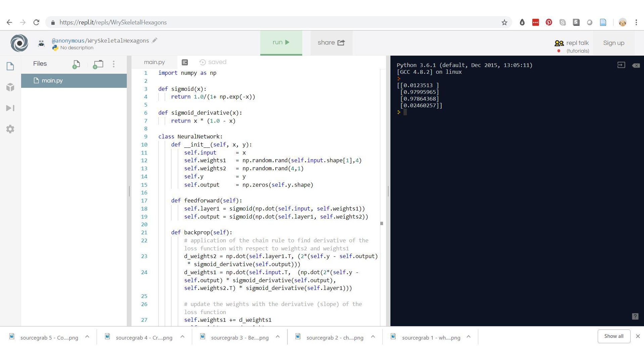Click the code formatter icon beside main.py tab
Image resolution: width=644 pixels, height=362 pixels.
point(185,62)
